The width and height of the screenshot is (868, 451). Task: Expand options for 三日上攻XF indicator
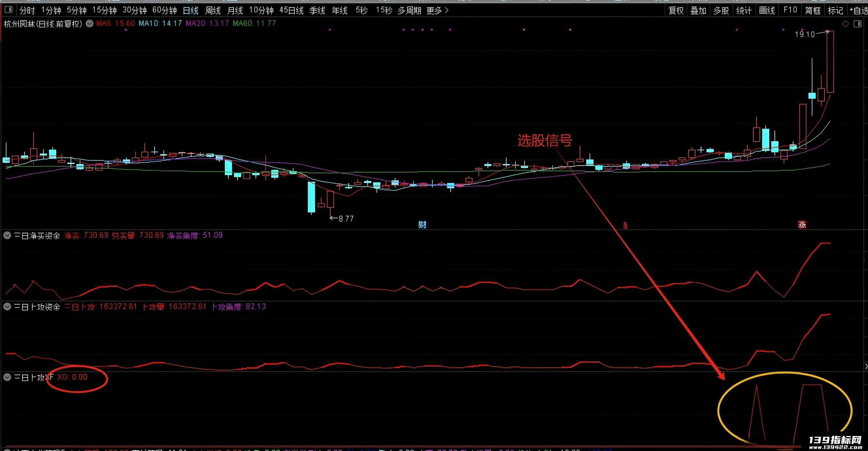(x=7, y=377)
